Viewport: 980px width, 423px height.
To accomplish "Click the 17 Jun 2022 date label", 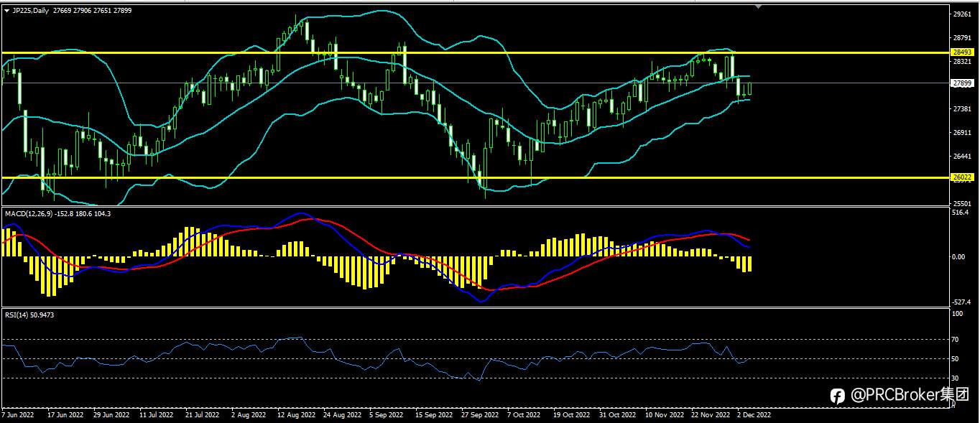I will click(x=65, y=414).
